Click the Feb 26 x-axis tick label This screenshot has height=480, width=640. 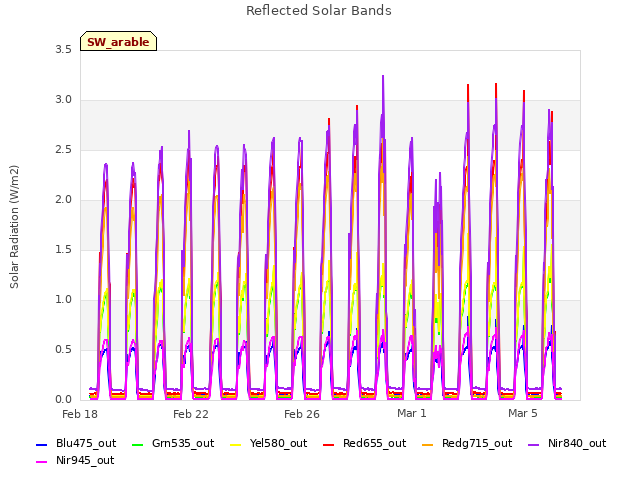(x=302, y=414)
